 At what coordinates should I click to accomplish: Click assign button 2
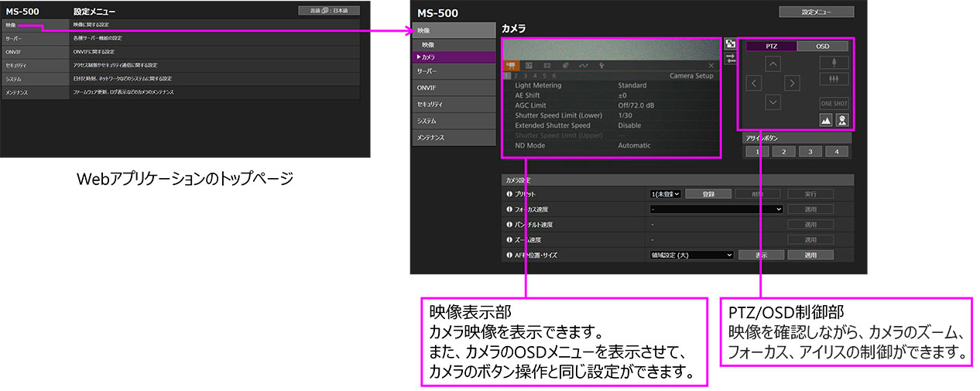coord(783,152)
